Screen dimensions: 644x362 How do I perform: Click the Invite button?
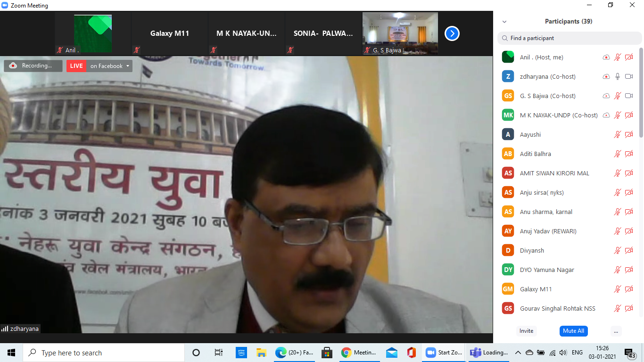pyautogui.click(x=526, y=331)
